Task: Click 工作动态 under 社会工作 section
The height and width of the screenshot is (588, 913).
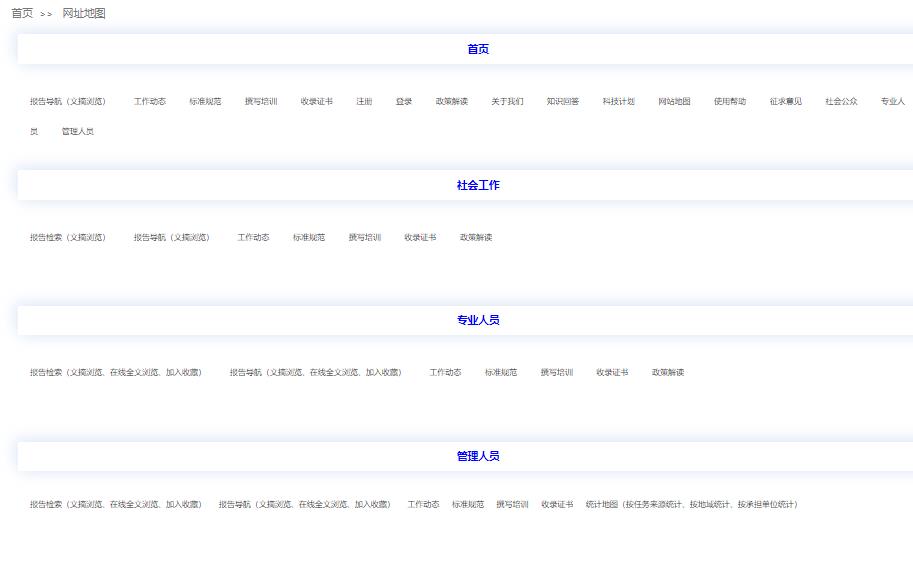Action: pos(253,238)
